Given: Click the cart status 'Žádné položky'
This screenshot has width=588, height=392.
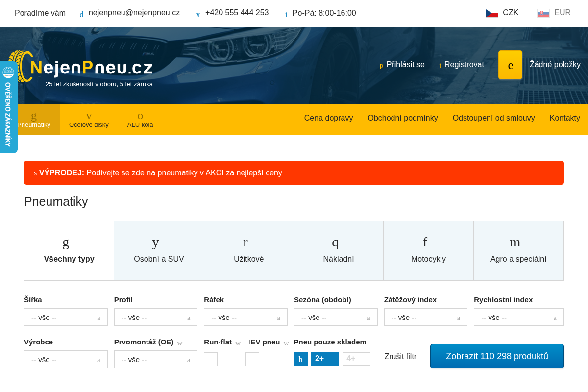Looking at the screenshot, I should pos(555,64).
